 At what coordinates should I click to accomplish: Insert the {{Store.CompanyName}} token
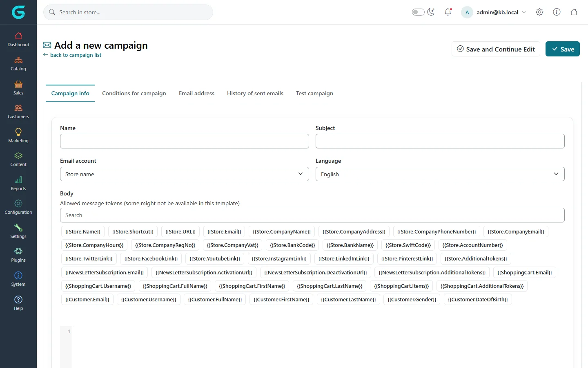[282, 232]
